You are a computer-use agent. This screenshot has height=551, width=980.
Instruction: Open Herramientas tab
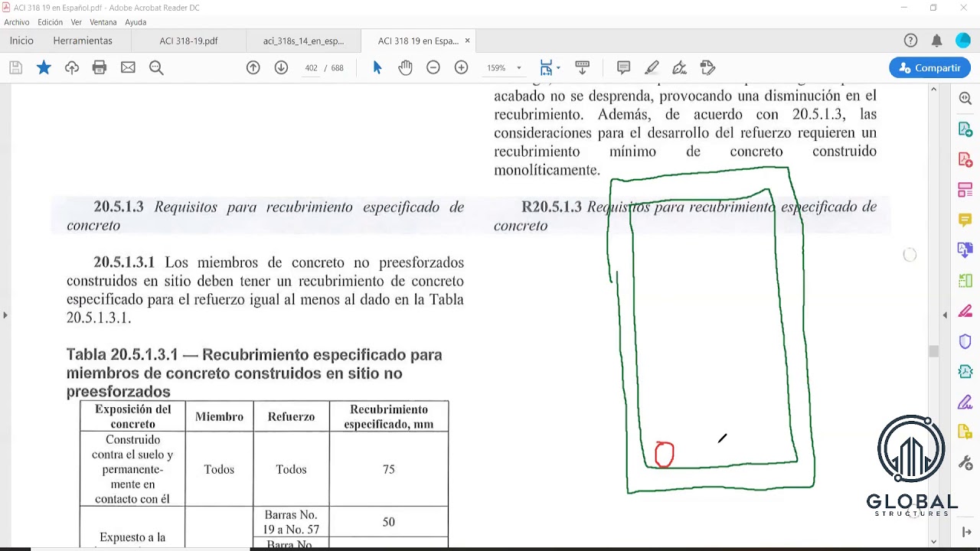pyautogui.click(x=83, y=41)
